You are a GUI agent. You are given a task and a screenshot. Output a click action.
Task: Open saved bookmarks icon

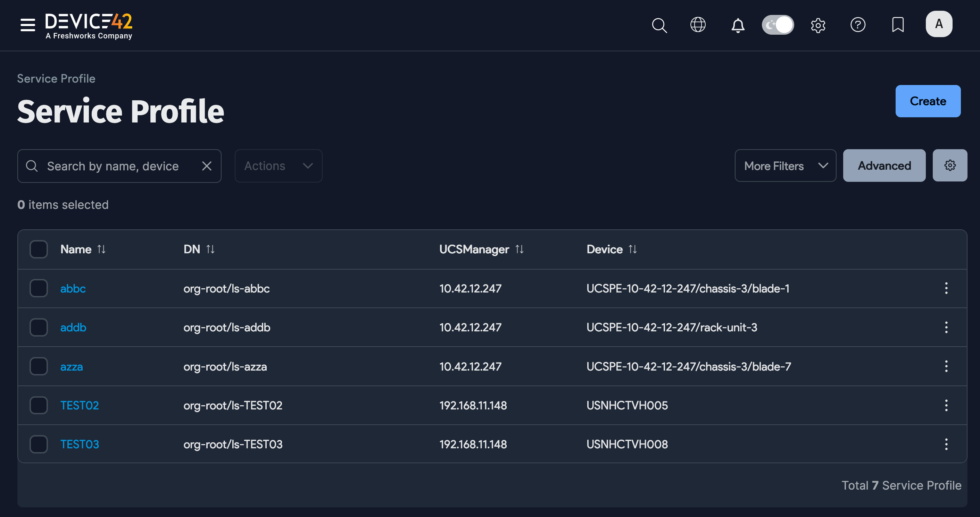(898, 25)
